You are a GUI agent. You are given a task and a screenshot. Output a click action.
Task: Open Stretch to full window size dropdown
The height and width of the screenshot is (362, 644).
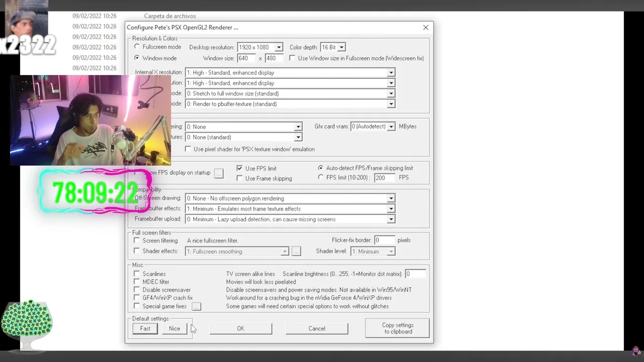[x=290, y=94]
